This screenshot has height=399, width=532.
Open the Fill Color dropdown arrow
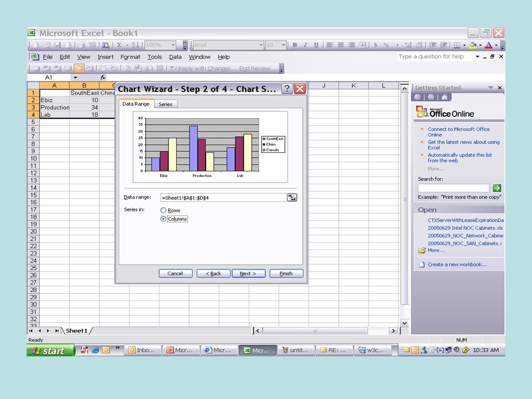point(480,45)
